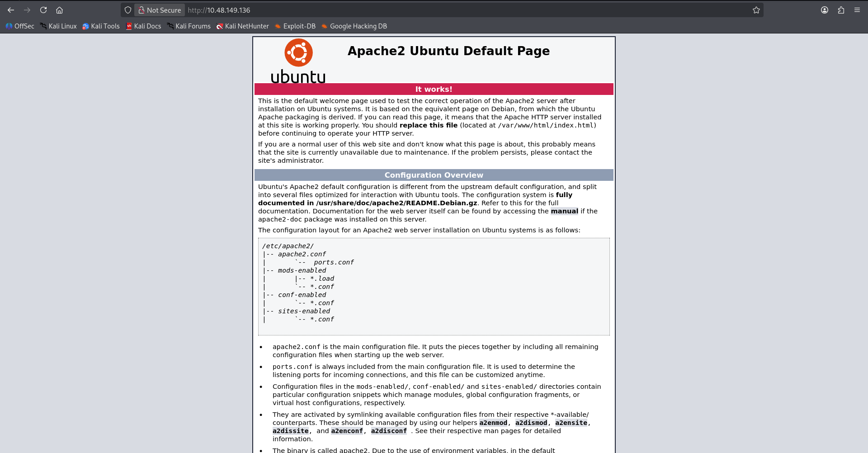This screenshot has width=868, height=453.
Task: Open the Kali Docs bookmark
Action: pyautogui.click(x=143, y=26)
